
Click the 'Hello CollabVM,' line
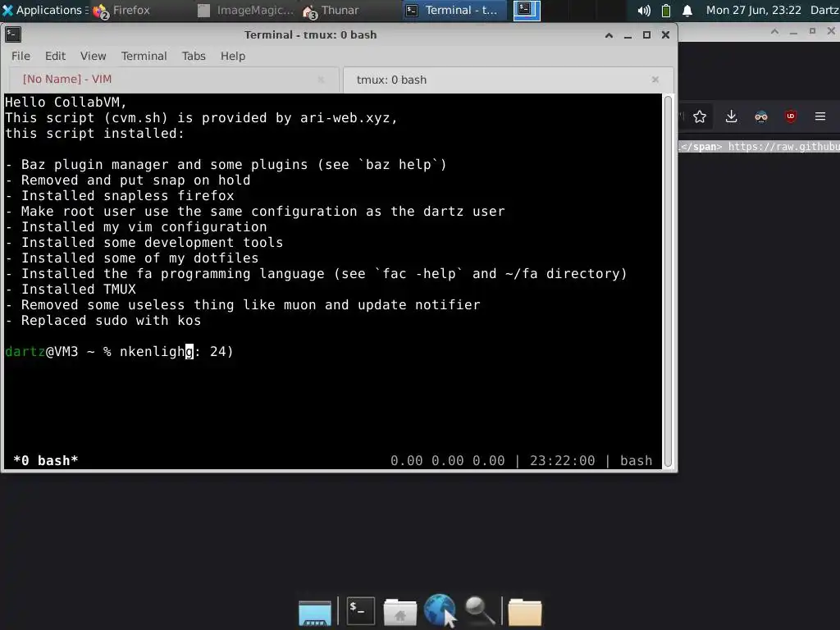(66, 102)
